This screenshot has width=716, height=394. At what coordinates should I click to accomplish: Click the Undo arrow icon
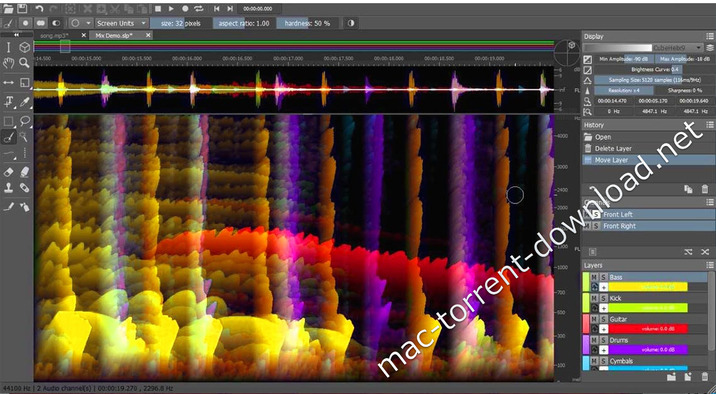39,8
